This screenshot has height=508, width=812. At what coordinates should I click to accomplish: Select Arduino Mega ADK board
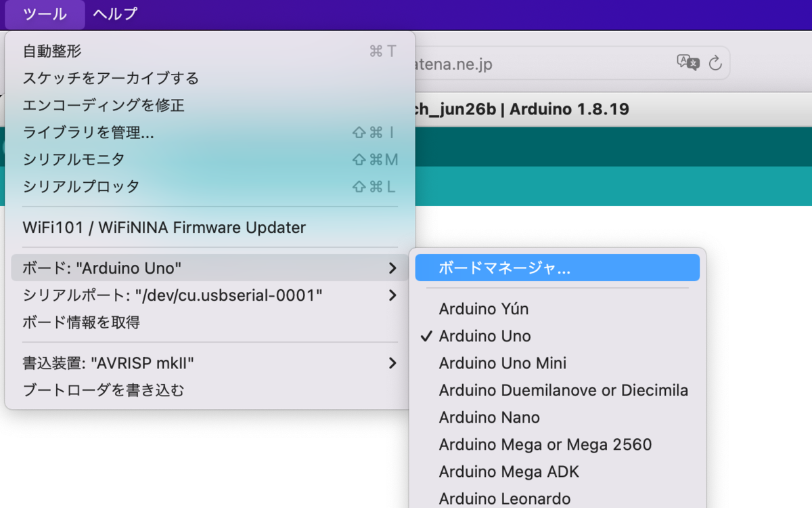558,471
